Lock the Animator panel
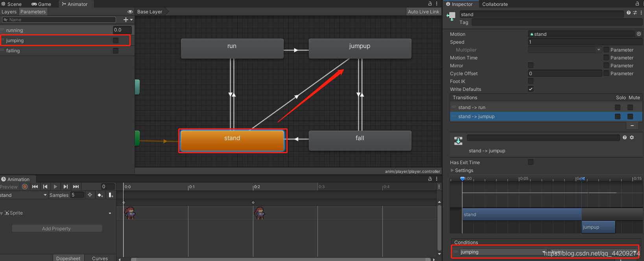 (430, 4)
